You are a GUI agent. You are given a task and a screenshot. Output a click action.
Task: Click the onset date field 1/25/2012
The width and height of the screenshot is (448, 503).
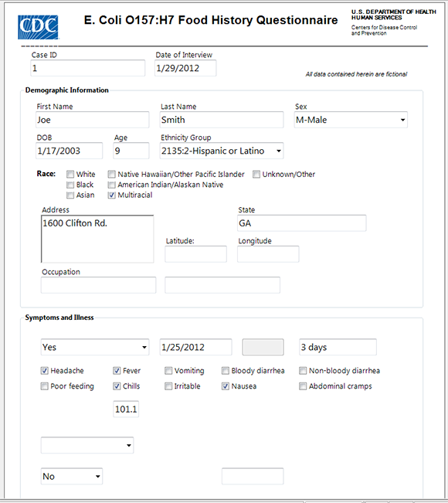point(195,347)
